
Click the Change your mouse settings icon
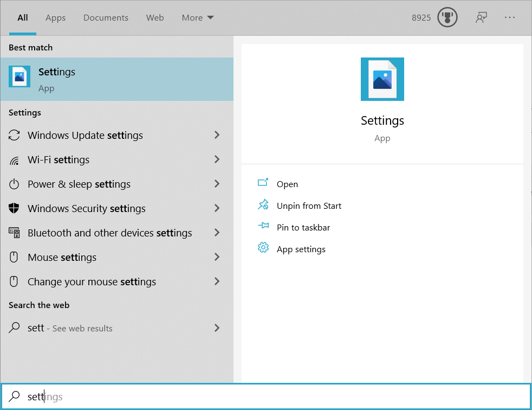click(14, 281)
